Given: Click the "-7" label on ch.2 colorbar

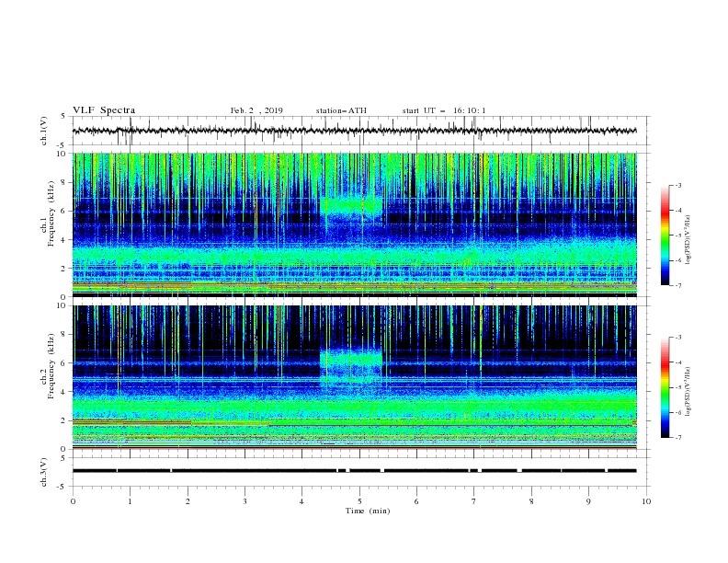Looking at the screenshot, I should tap(677, 437).
